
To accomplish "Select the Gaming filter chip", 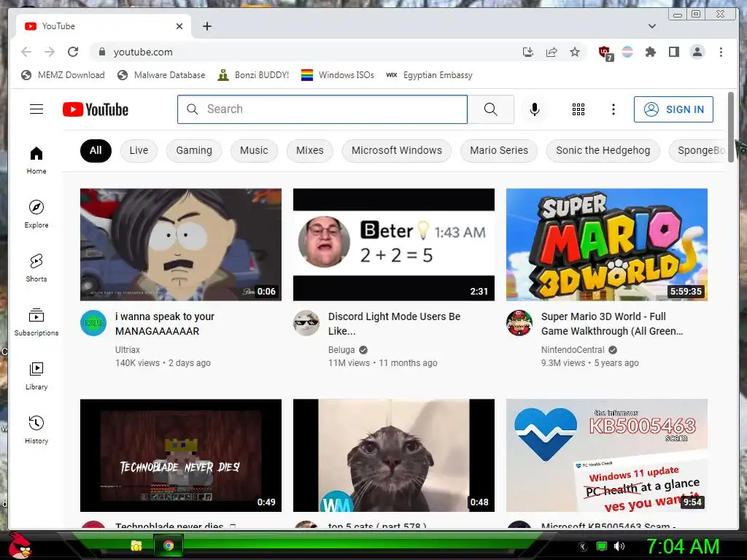I will point(194,150).
